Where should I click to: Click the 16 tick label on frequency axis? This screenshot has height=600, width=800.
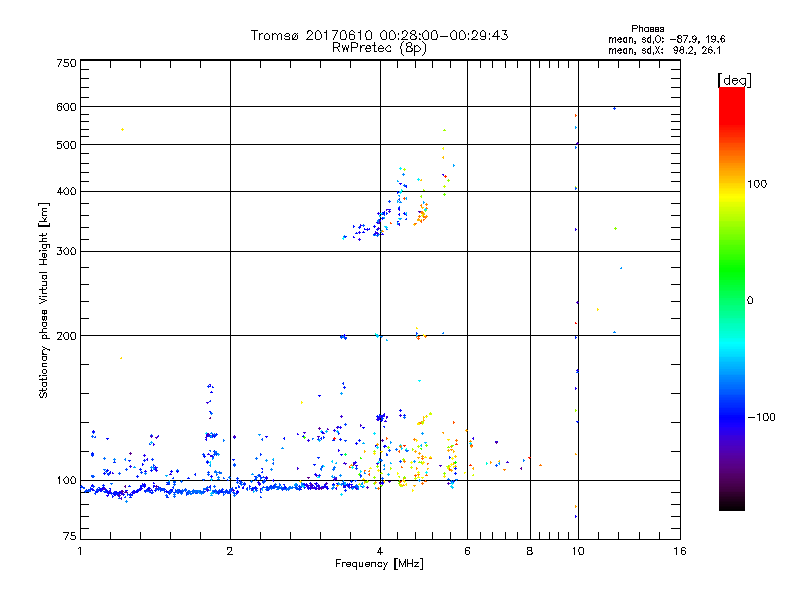pos(678,552)
